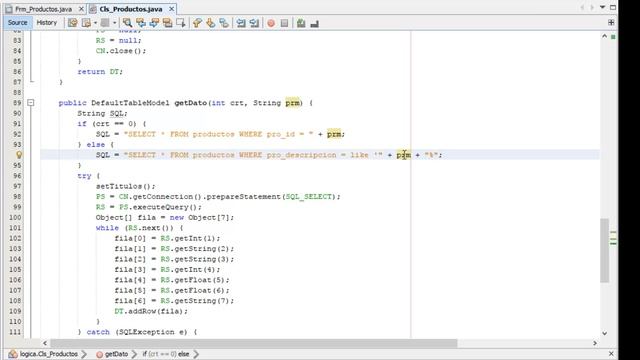This screenshot has height=360, width=640.
Task: Click the green marks in error stripe
Action: (613, 238)
